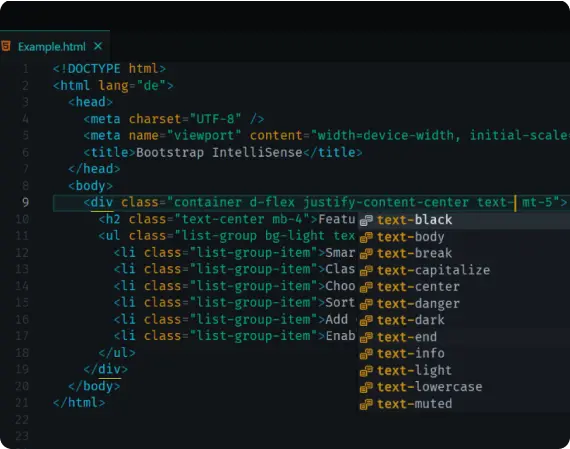The image size is (570, 449).
Task: Choose the text-info suggestion
Action: click(x=464, y=354)
